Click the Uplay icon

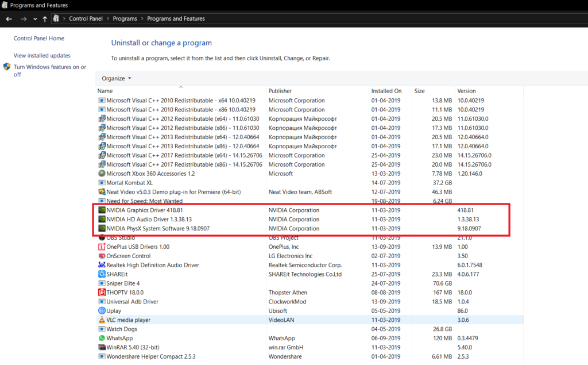(102, 310)
